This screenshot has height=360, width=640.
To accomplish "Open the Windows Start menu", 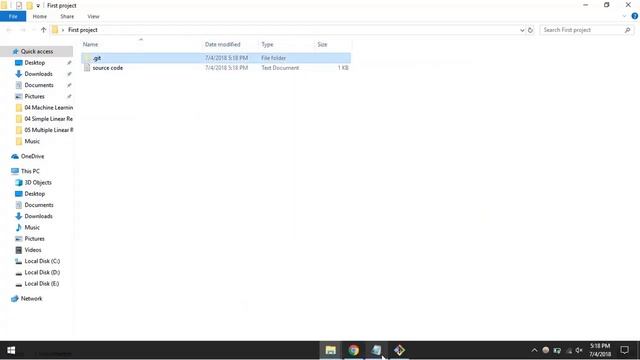I will point(11,350).
